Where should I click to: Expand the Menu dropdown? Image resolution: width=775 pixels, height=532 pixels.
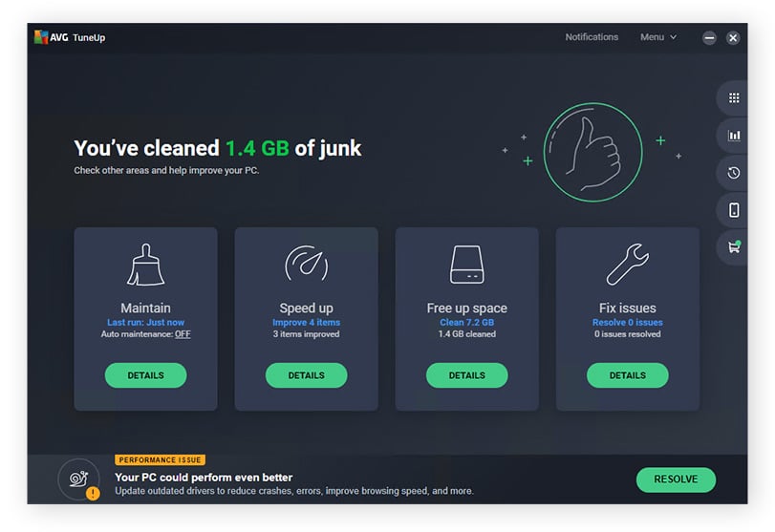tap(657, 37)
